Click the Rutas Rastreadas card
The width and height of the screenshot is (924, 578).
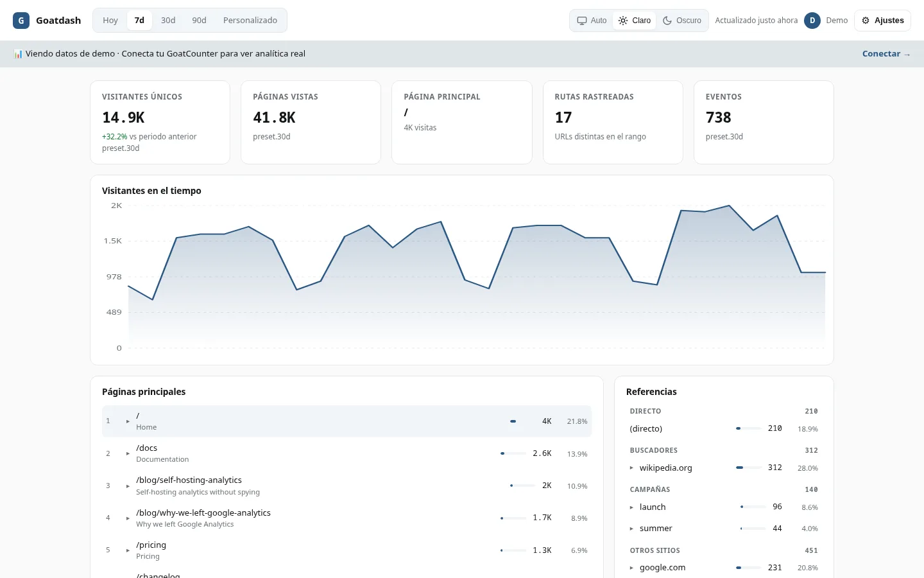[613, 122]
